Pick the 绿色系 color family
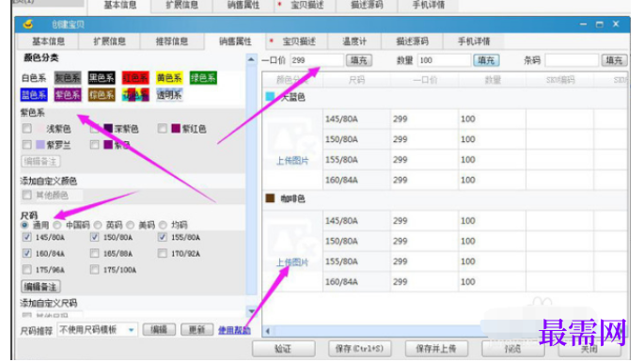644x362 pixels. click(203, 78)
